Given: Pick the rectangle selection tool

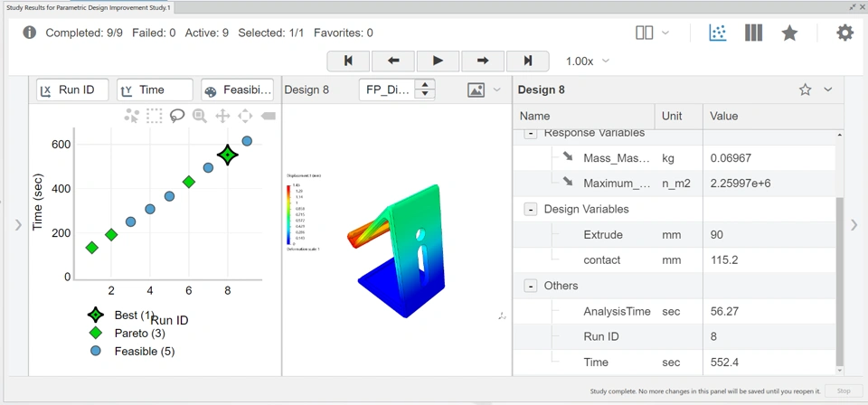Looking at the screenshot, I should pos(155,116).
